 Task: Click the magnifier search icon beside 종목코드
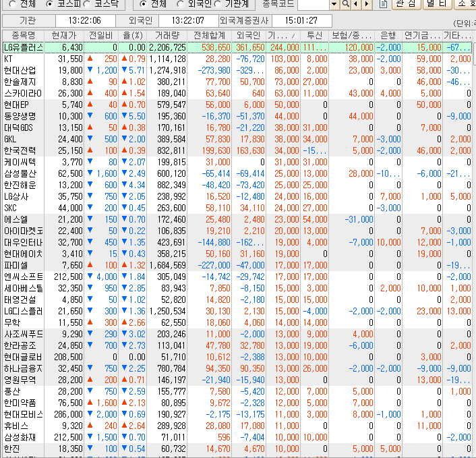(x=345, y=3)
